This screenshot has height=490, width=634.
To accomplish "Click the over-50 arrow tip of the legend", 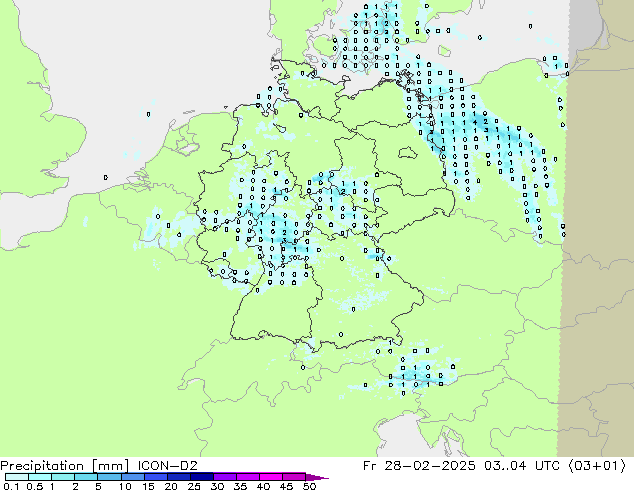I will [317, 477].
